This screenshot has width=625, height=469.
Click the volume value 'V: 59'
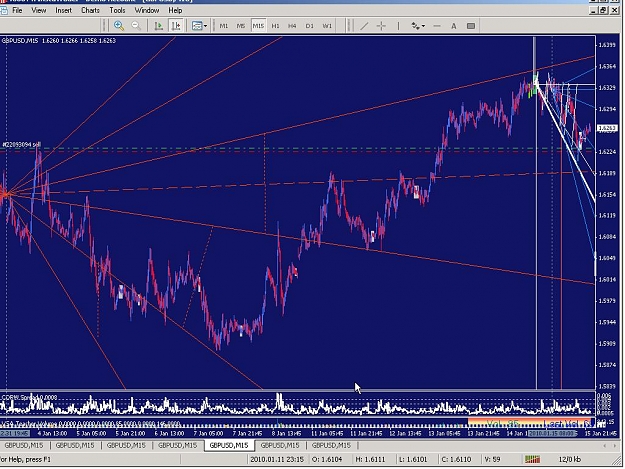coord(492,459)
